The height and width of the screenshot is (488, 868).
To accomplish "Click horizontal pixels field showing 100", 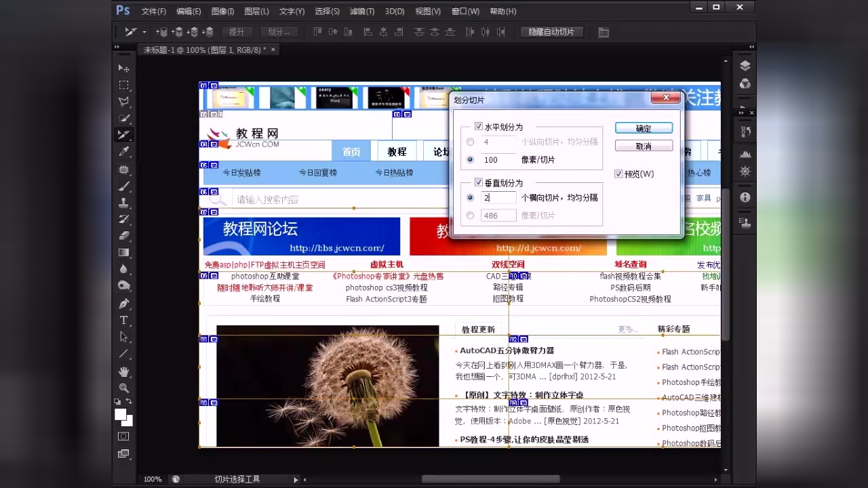I will [498, 160].
